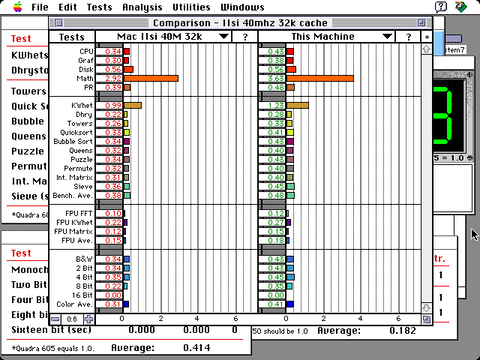
Task: Select the FPU Matrix row label
Action: point(74,231)
